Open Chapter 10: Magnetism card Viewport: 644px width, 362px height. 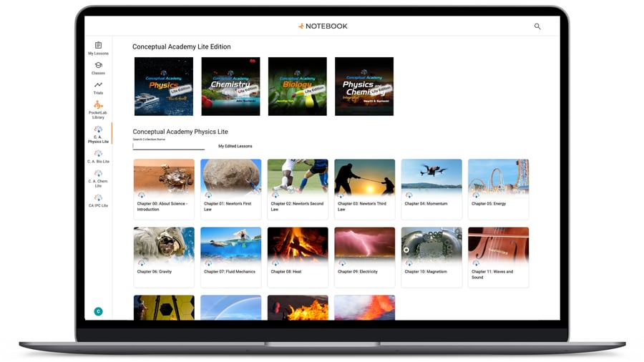click(431, 258)
